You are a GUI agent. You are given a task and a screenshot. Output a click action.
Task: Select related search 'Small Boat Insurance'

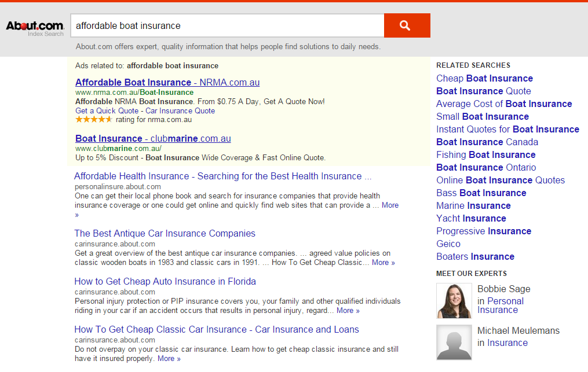click(482, 116)
